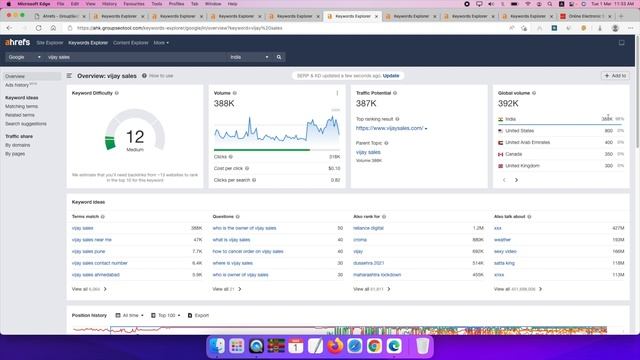This screenshot has height=360, width=640.
Task: Open Chrome from the dock
Action: pos(374,346)
